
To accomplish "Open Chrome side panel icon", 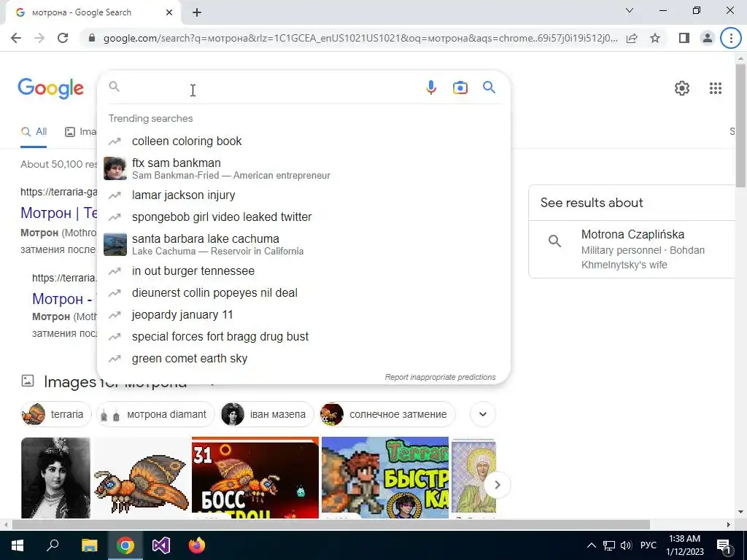I will (684, 38).
